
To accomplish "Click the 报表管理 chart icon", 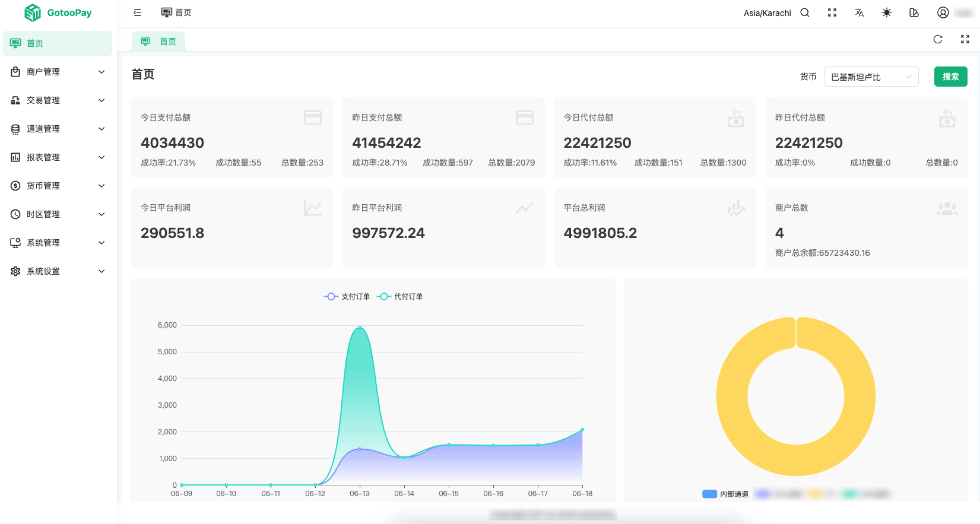I will point(15,157).
